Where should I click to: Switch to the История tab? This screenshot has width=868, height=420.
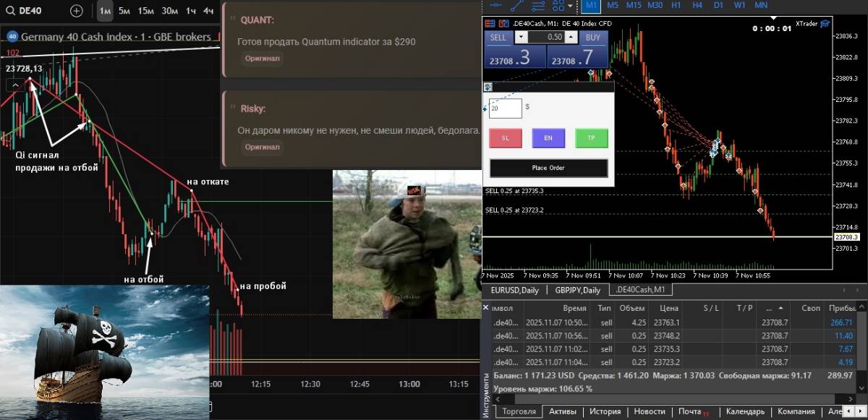click(x=604, y=411)
